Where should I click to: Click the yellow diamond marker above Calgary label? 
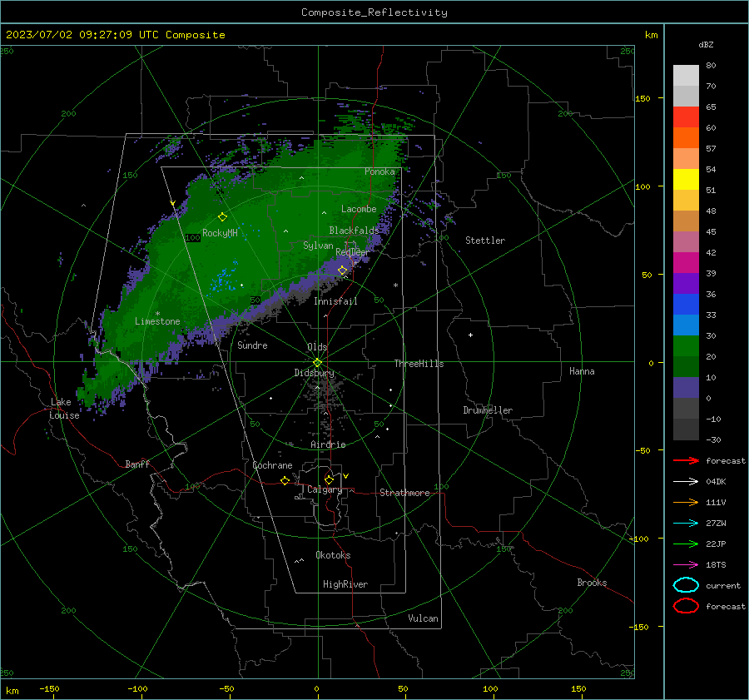(x=329, y=479)
